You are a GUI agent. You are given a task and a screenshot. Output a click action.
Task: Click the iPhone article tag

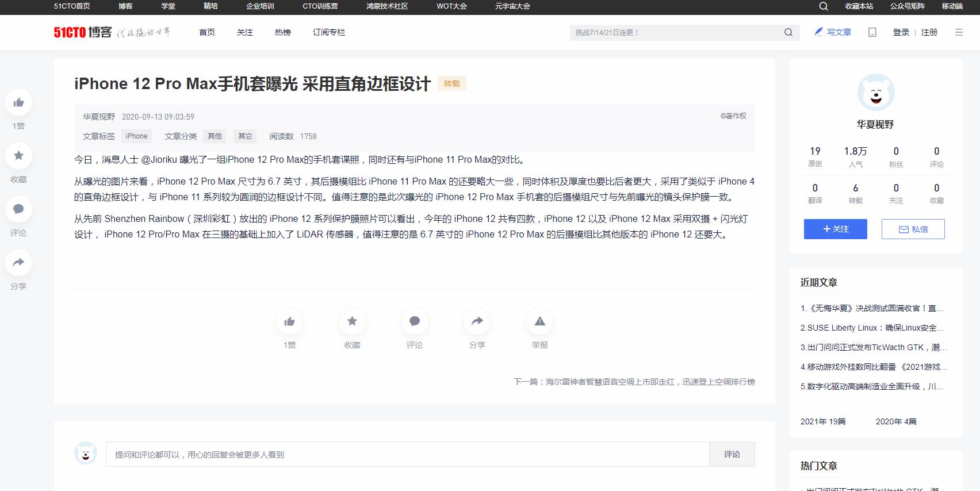[x=137, y=136]
